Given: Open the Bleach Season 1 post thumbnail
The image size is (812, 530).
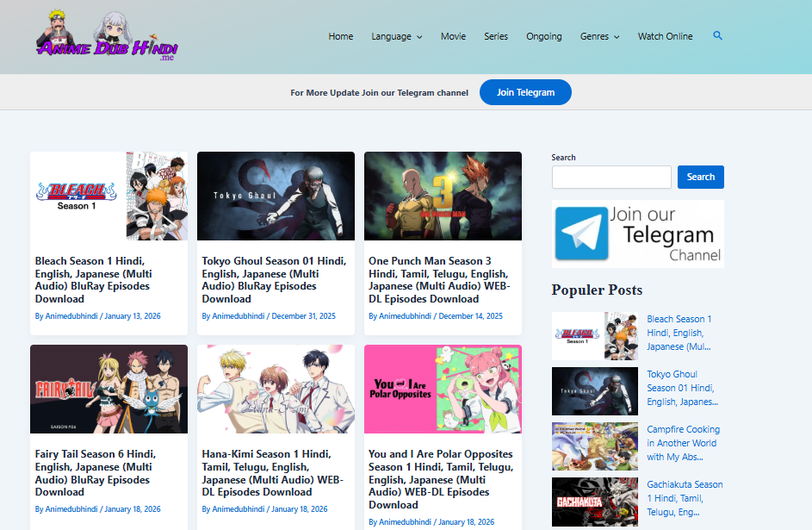Looking at the screenshot, I should click(108, 196).
